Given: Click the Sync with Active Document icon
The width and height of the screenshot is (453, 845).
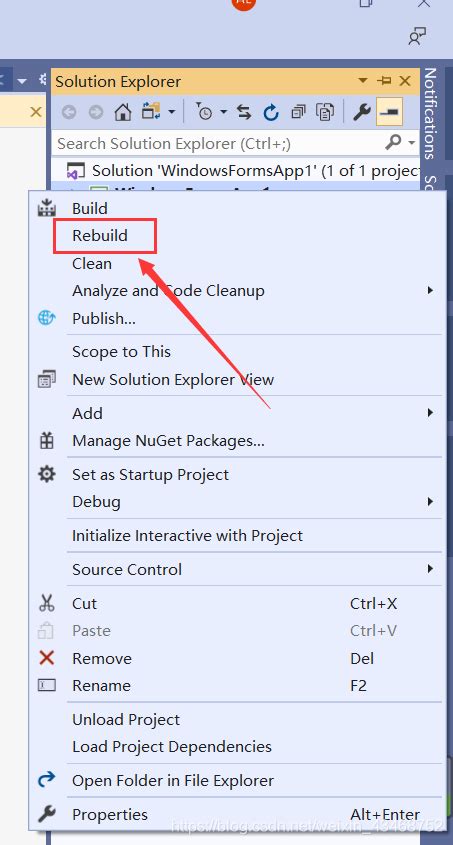Looking at the screenshot, I should click(244, 112).
